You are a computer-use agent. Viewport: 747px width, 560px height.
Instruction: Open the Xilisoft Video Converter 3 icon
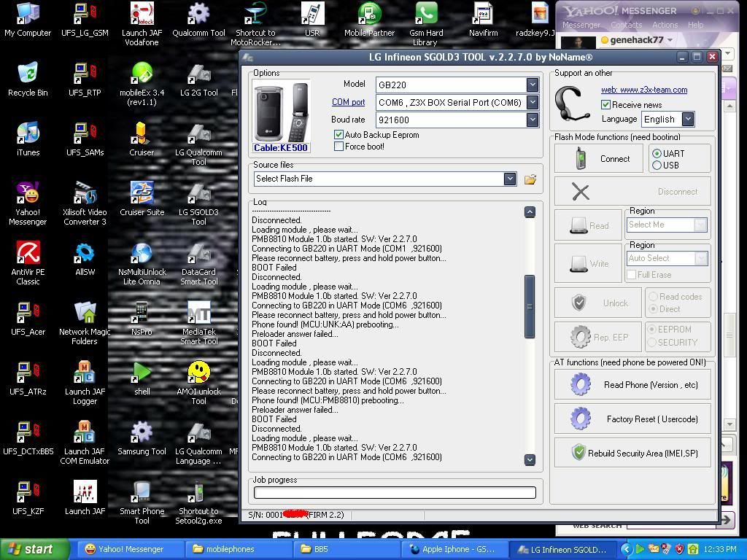(85, 204)
